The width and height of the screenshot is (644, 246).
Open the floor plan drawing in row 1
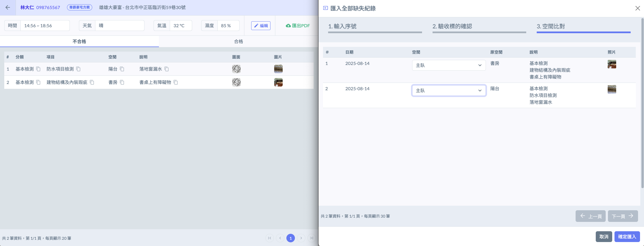coord(236,69)
